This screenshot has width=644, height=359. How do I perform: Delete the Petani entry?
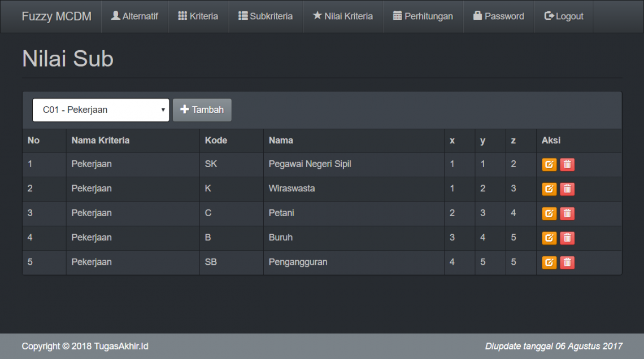pos(567,213)
